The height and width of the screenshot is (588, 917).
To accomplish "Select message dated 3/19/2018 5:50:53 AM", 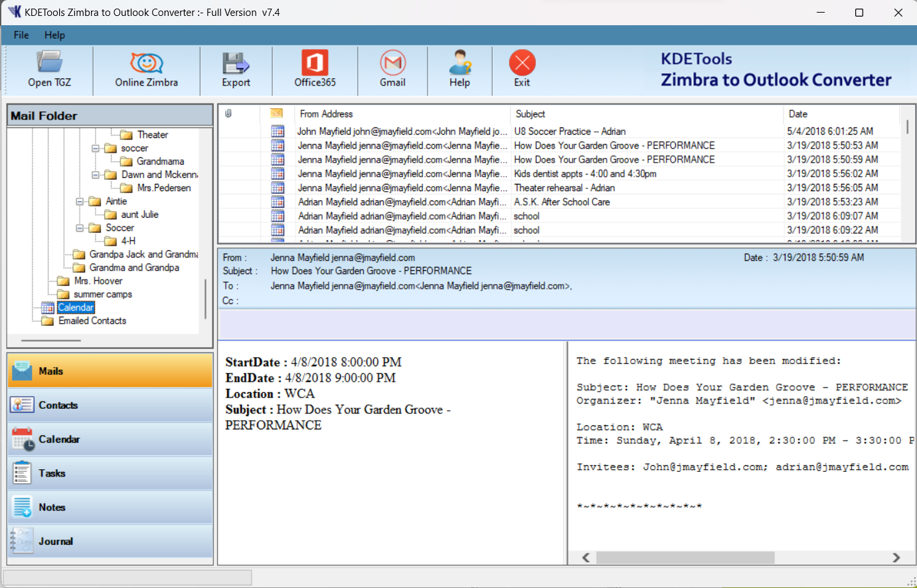I will [560, 145].
